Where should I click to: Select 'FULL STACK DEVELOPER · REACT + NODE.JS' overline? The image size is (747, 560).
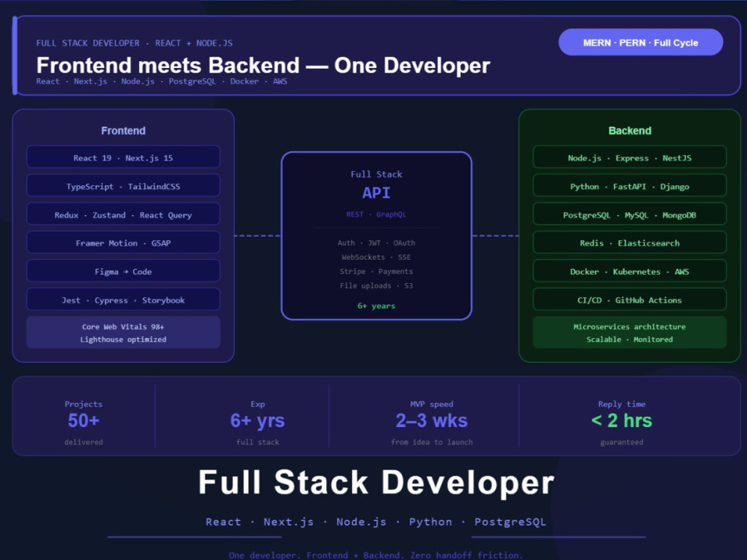tap(134, 43)
